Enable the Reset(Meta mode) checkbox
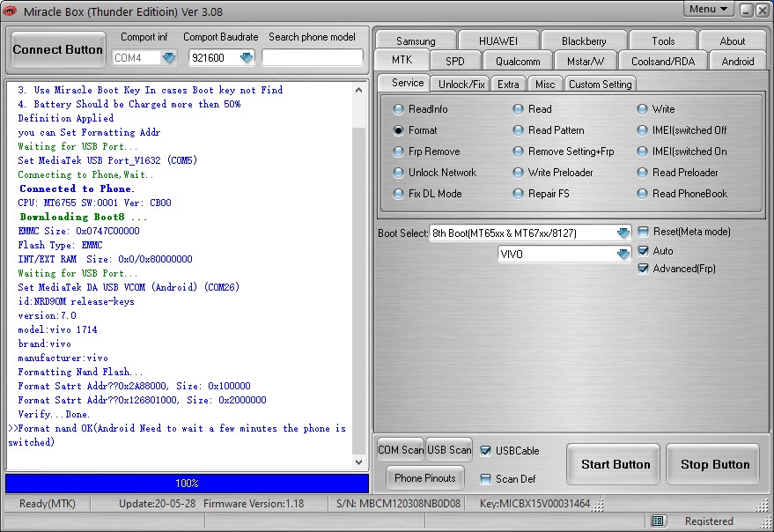774x532 pixels. click(643, 232)
